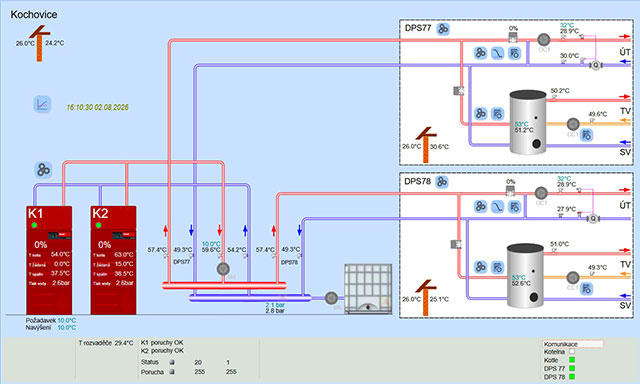Click K2 T kotle 63.0°C value
The width and height of the screenshot is (640, 384).
tap(124, 254)
